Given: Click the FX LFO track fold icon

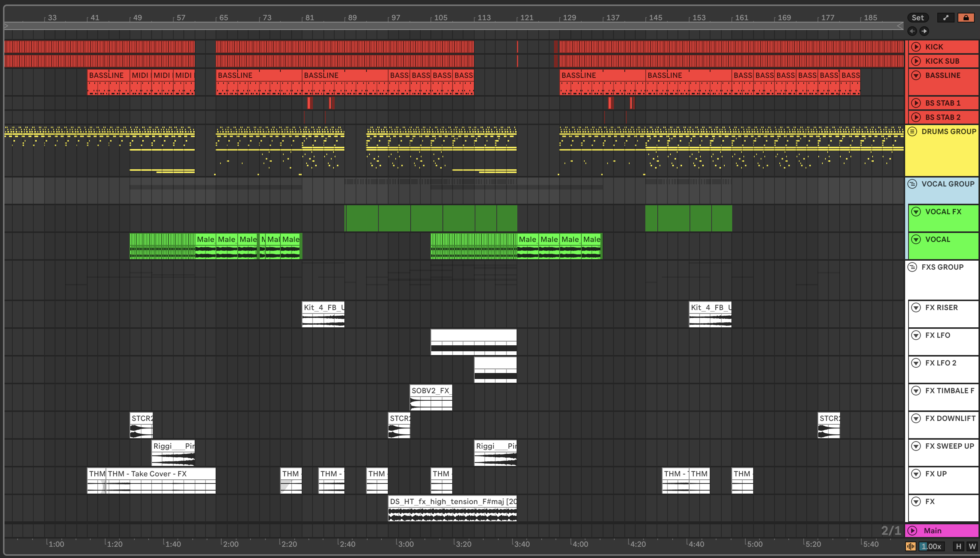Looking at the screenshot, I should tap(916, 335).
